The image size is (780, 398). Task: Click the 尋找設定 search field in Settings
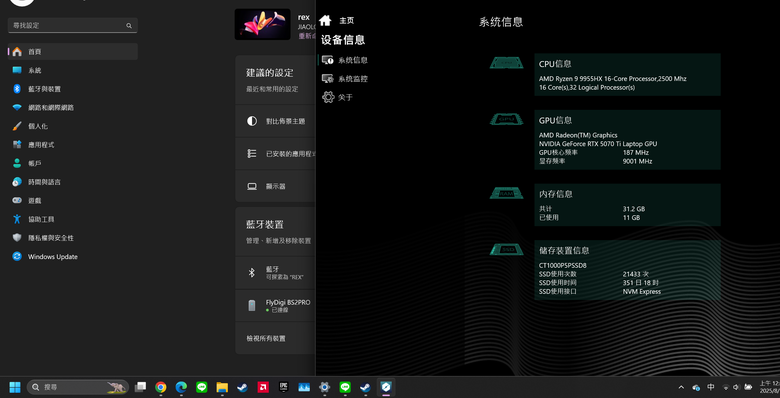tap(73, 25)
